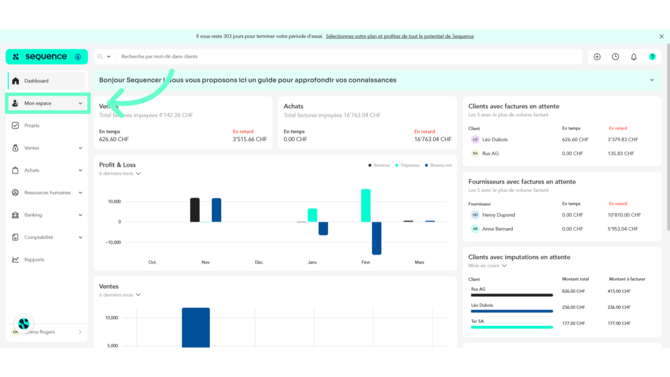The image size is (670, 377).
Task: Click the plus add icon in header
Action: point(597,56)
